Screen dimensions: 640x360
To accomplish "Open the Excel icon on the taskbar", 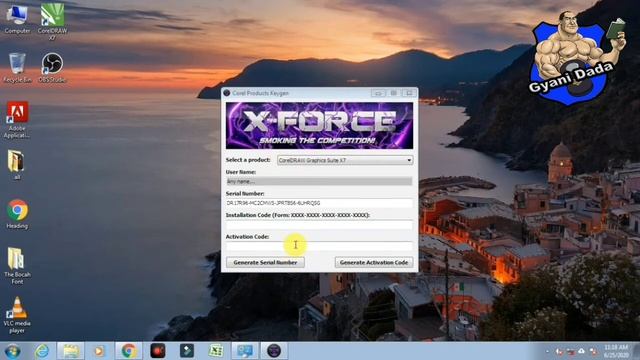I will (x=216, y=351).
